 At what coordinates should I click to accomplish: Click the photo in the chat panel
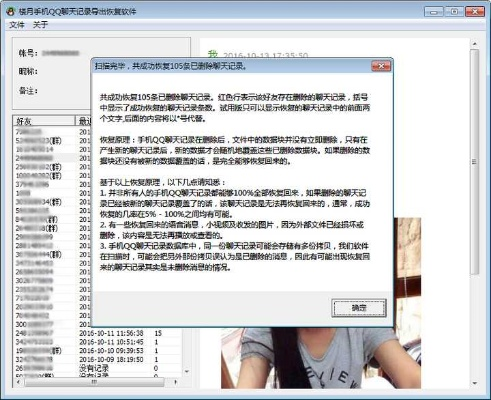321,358
